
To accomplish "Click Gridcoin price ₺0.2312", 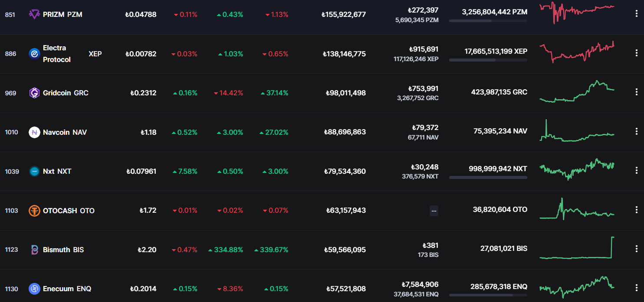I will click(x=143, y=93).
